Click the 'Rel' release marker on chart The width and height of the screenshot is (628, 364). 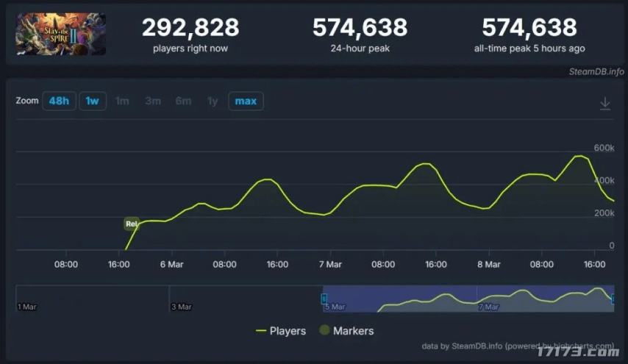point(132,224)
